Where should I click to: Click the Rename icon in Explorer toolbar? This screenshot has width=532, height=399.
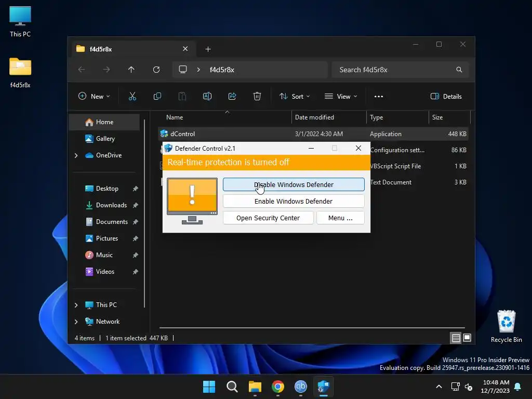coord(207,96)
